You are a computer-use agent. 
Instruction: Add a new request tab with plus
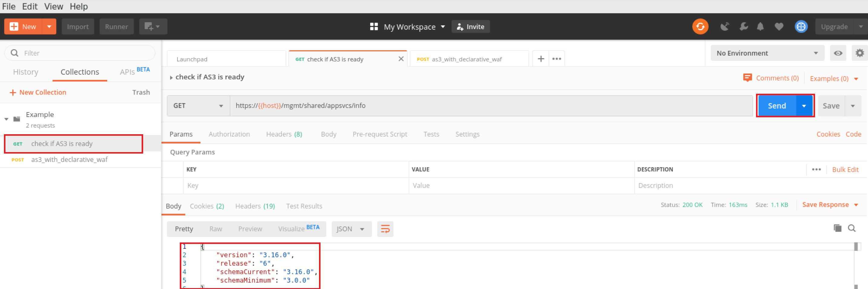(x=541, y=59)
